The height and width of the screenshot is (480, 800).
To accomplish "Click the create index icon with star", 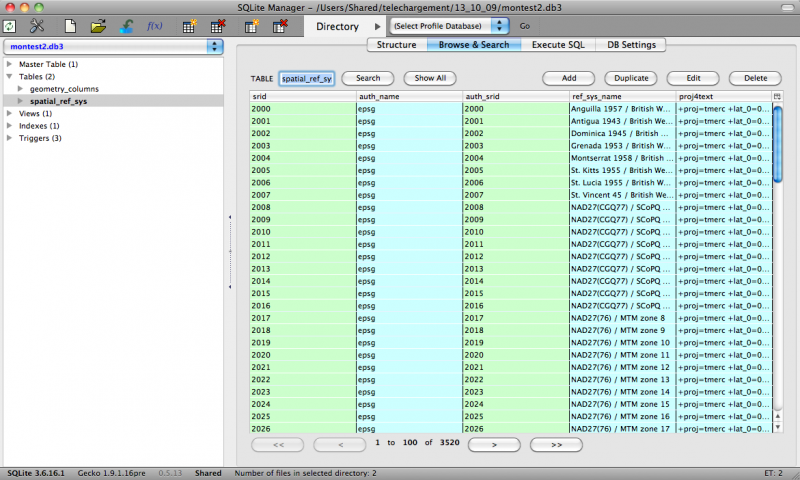I will point(252,26).
